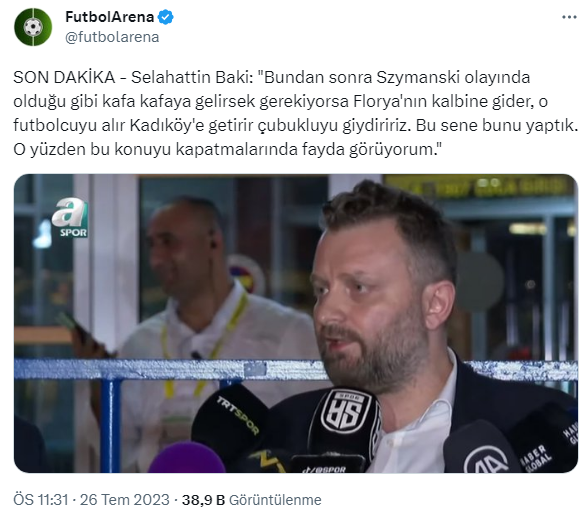Click the FutbolArena display name
The width and height of the screenshot is (585, 518).
[109, 17]
